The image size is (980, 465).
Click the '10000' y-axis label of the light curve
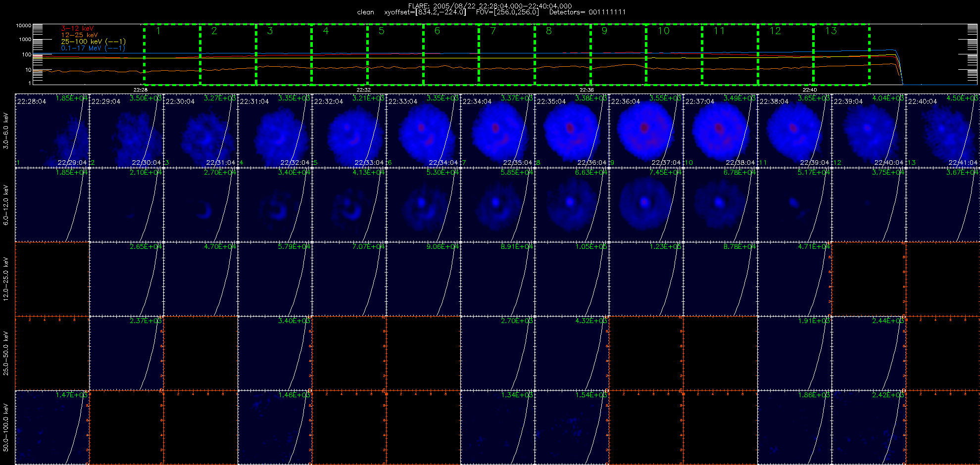pos(23,25)
